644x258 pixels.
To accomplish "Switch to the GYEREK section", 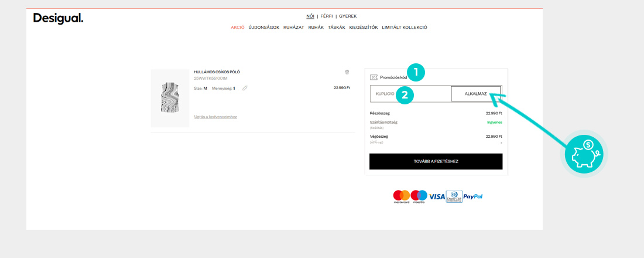I will pyautogui.click(x=348, y=16).
